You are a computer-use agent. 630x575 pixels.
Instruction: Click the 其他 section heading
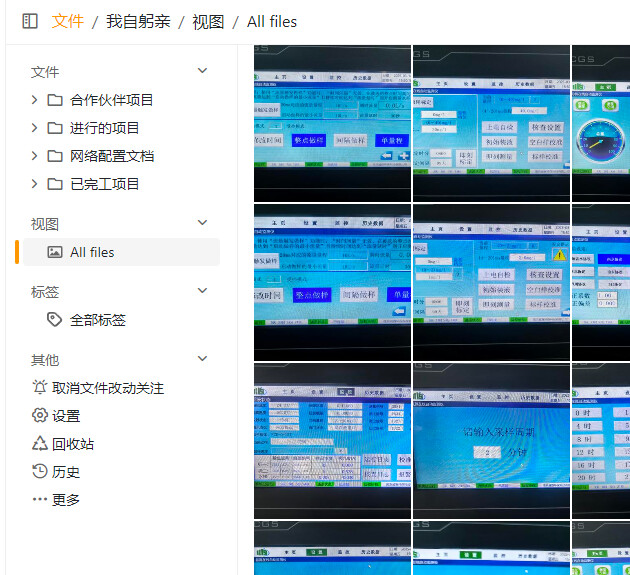[x=45, y=360]
